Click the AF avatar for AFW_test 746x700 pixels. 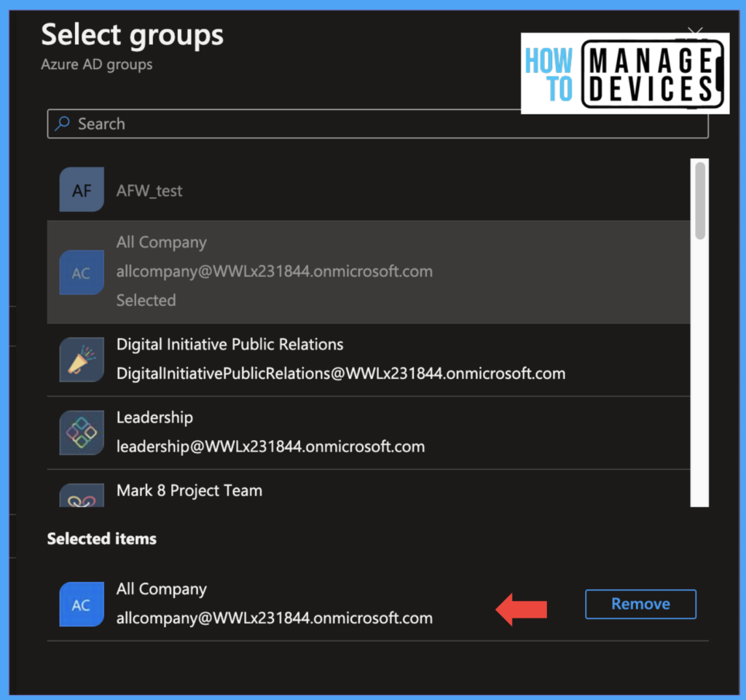(82, 191)
